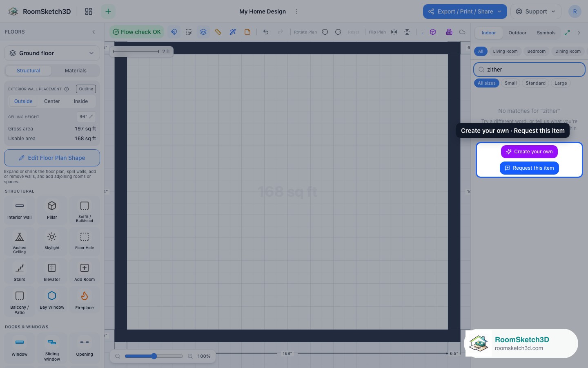The width and height of the screenshot is (588, 368).
Task: Rotate plan clockwise
Action: 338,32
